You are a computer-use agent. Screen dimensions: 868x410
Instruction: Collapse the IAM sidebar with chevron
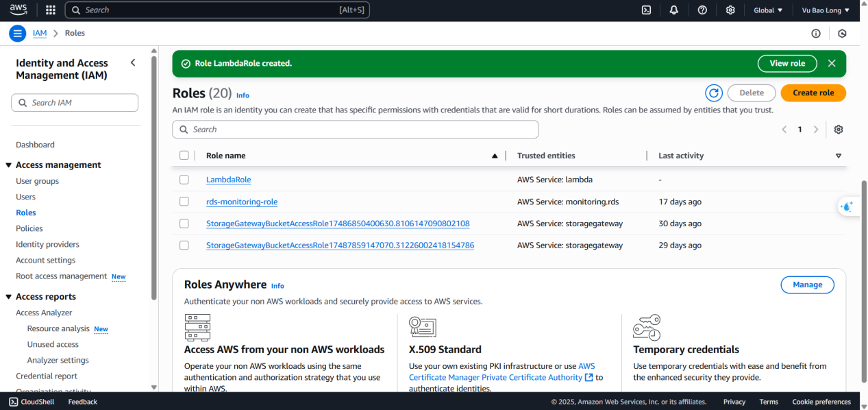tap(133, 62)
